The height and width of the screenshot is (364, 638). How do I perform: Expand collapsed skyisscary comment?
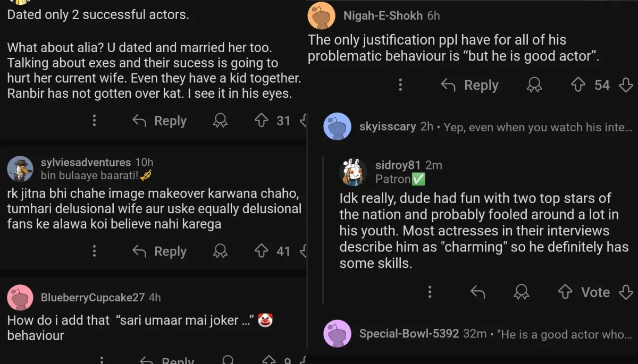[x=478, y=127]
